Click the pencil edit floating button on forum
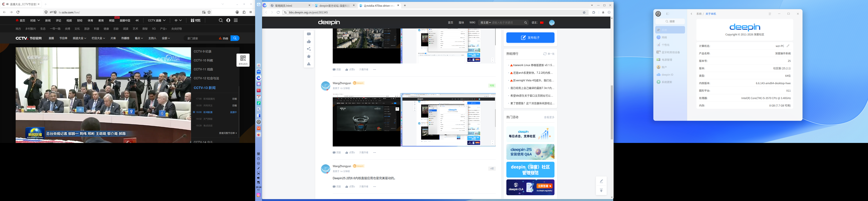This screenshot has height=201, width=868. point(601,181)
